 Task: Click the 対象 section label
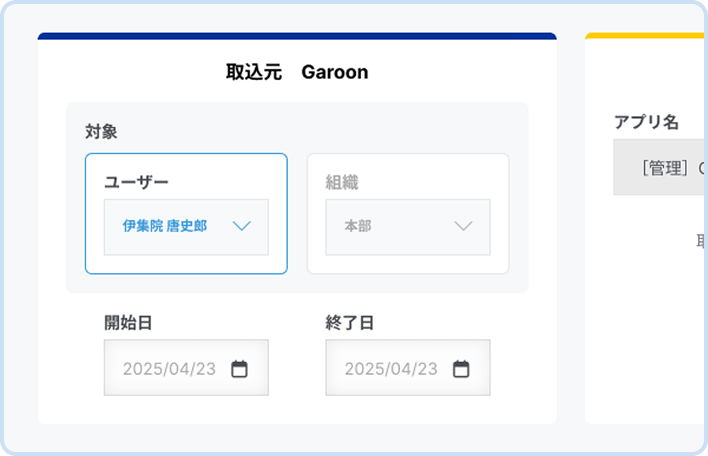[x=101, y=131]
